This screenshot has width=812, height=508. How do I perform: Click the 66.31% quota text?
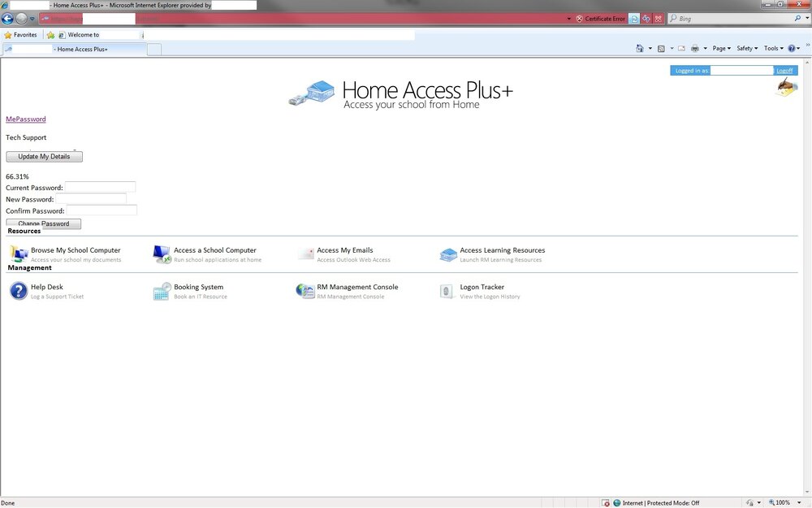tap(17, 176)
